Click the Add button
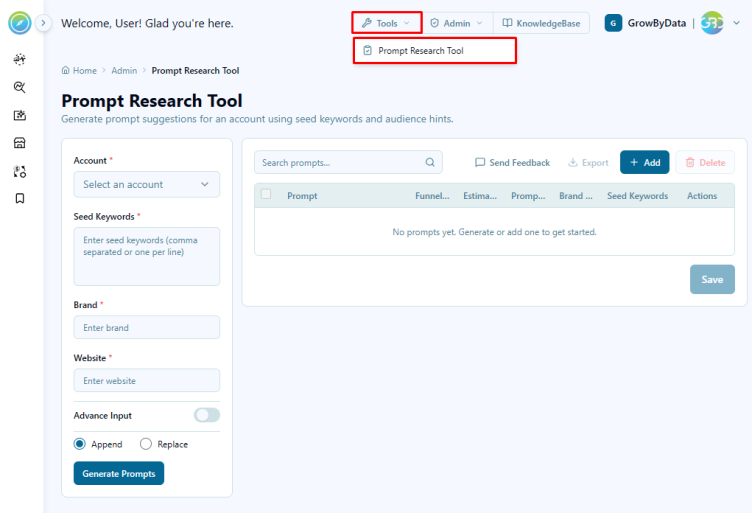 pyautogui.click(x=645, y=163)
